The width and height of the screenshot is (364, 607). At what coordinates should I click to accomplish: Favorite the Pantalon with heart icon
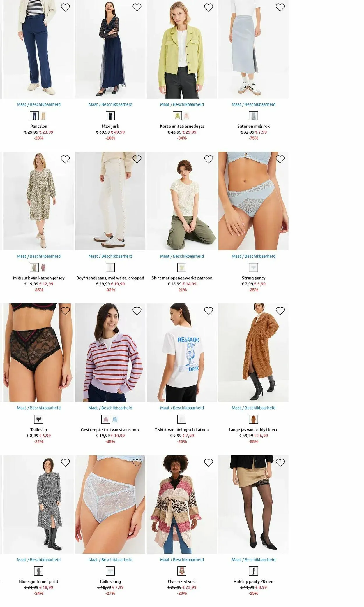coord(65,8)
